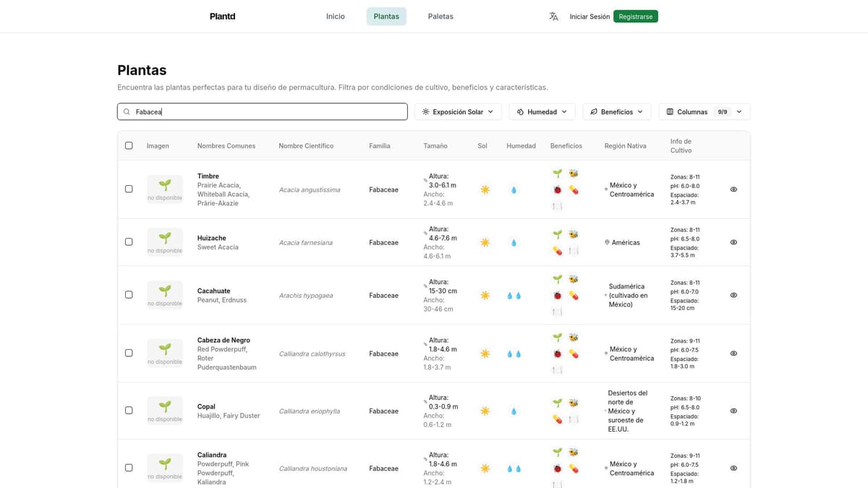Viewport: 868px width, 488px height.
Task: Check the Timbre row checkbox
Action: tap(129, 189)
